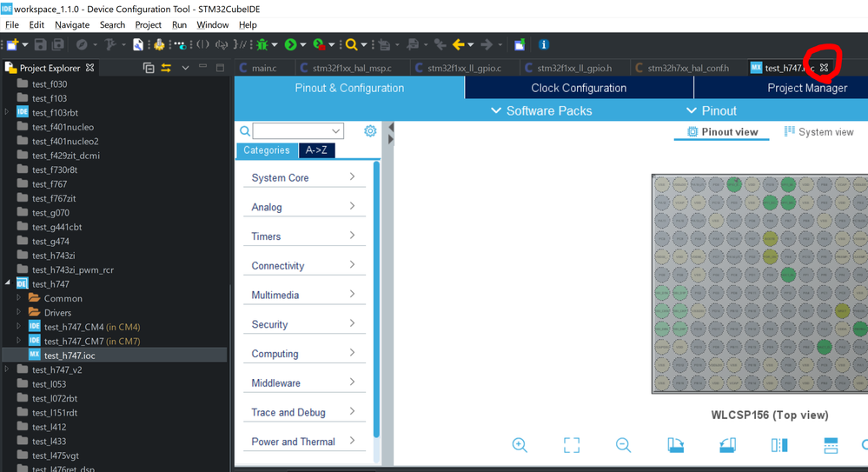Expand the Timers category
This screenshot has height=472, width=868.
[304, 236]
